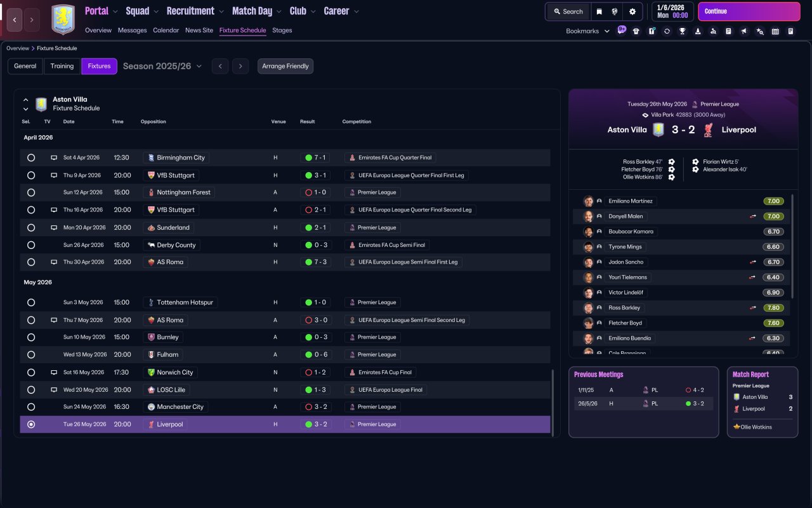Select the Fulham fixture radio button

pos(31,354)
